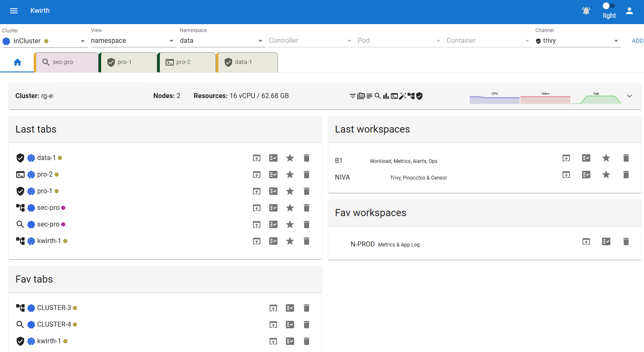Delete the kwirth-1 entry in Last tabs
Viewport: 644px width, 352px height.
(307, 241)
